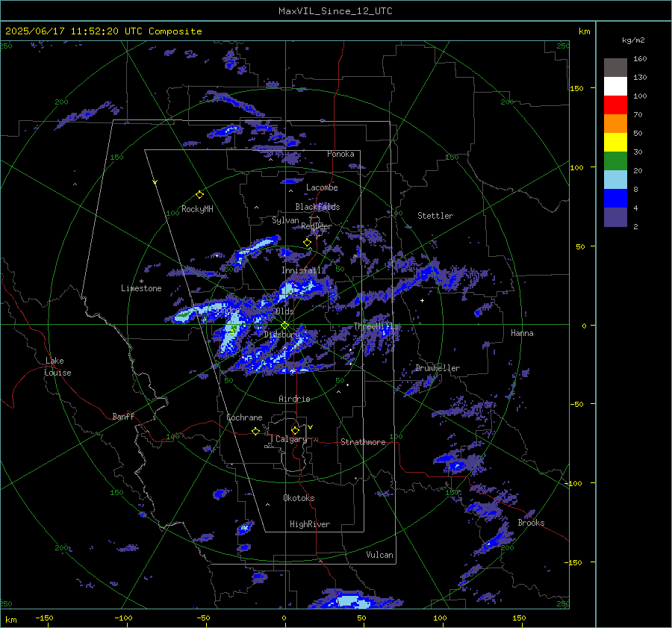Click the 2025/06/17 11:52:20 UTC Composite timestamp
Image resolution: width=672 pixels, height=628 pixels.
(103, 31)
